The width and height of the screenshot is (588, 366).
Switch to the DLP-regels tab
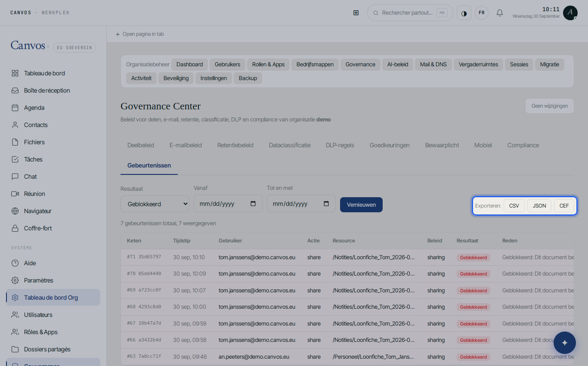coord(340,145)
